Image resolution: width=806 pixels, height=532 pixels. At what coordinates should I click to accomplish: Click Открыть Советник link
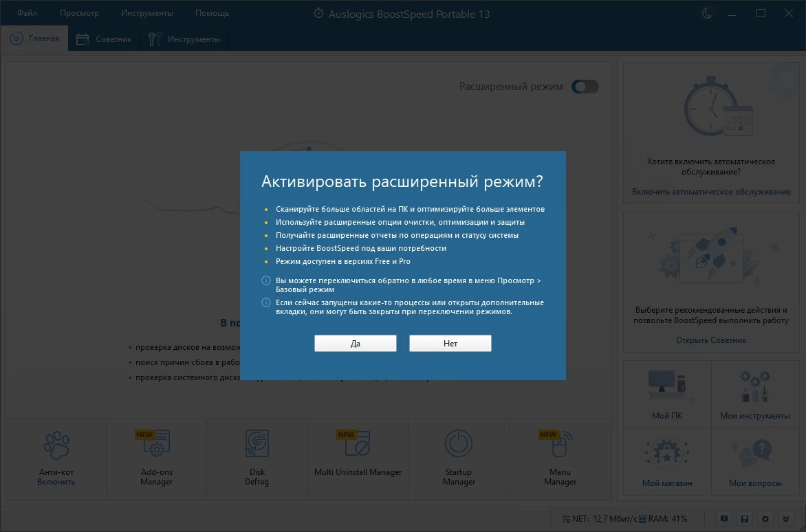click(x=711, y=340)
